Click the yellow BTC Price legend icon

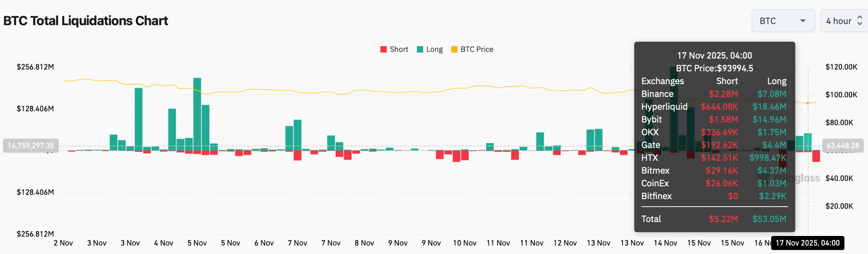point(454,49)
